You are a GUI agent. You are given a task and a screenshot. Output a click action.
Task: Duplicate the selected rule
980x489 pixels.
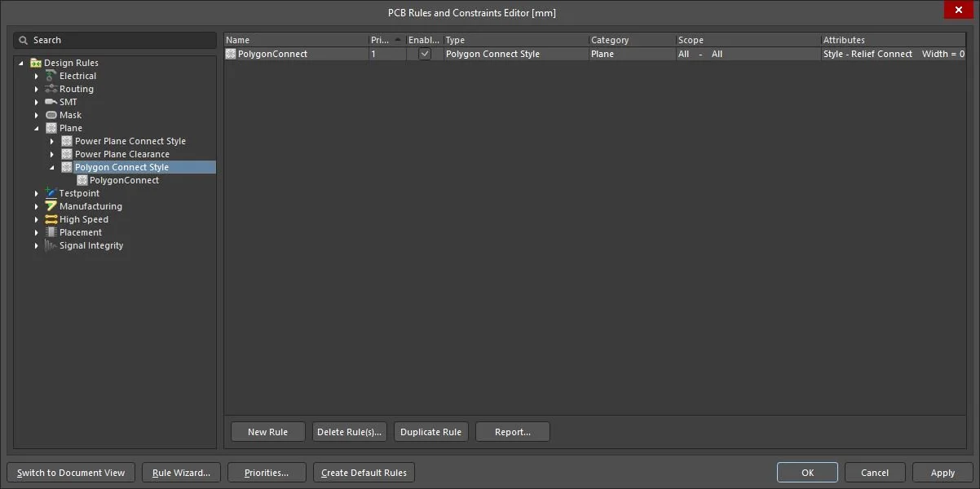tap(430, 431)
